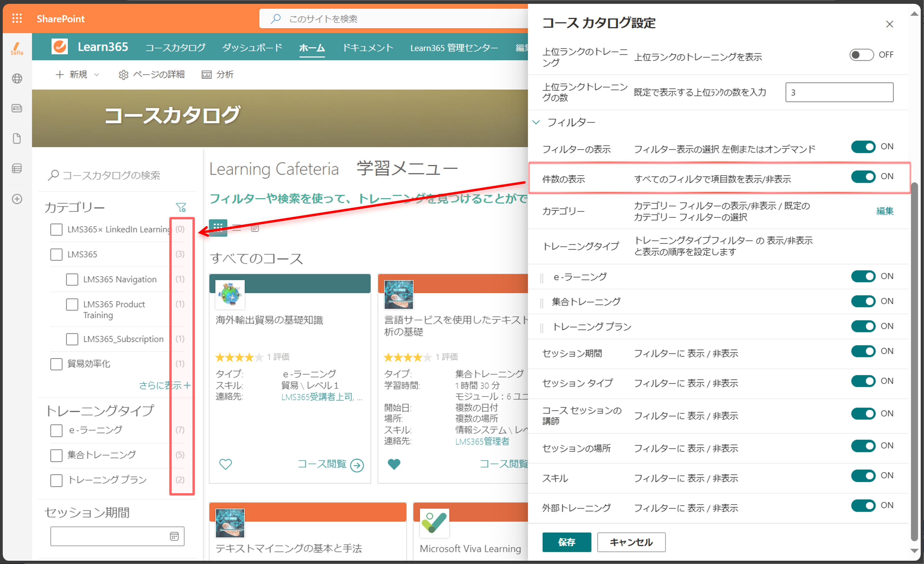Screen dimensions: 924x564
Task: Open the SharePoint app launcher grid
Action: point(17,18)
